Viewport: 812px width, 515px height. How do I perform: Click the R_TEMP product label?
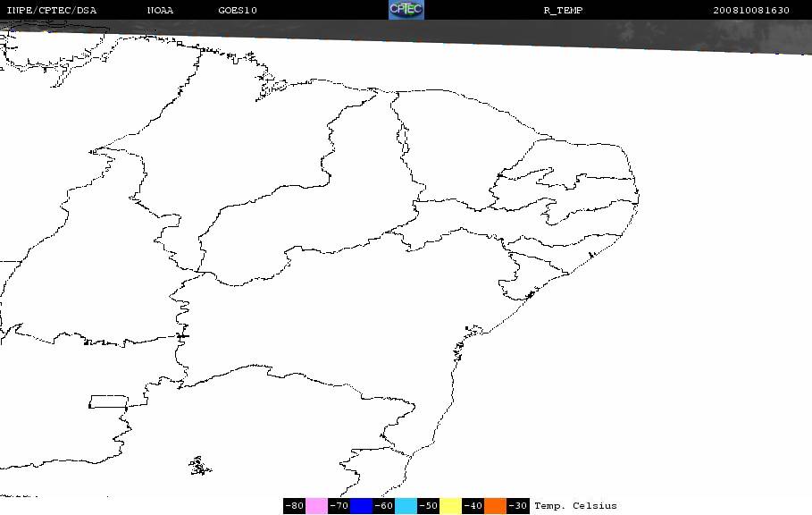pos(564,11)
